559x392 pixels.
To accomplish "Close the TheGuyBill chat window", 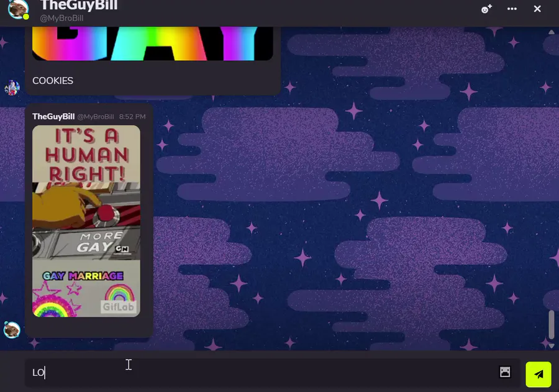I will click(537, 9).
